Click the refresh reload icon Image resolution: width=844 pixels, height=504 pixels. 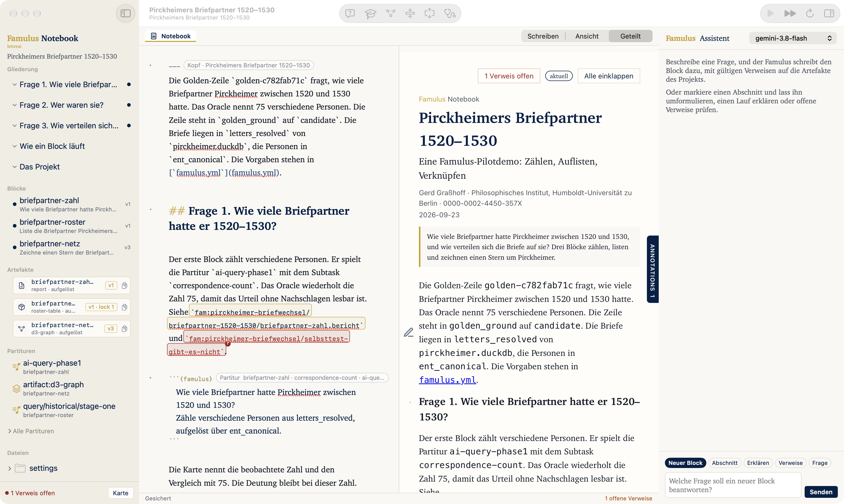click(810, 14)
